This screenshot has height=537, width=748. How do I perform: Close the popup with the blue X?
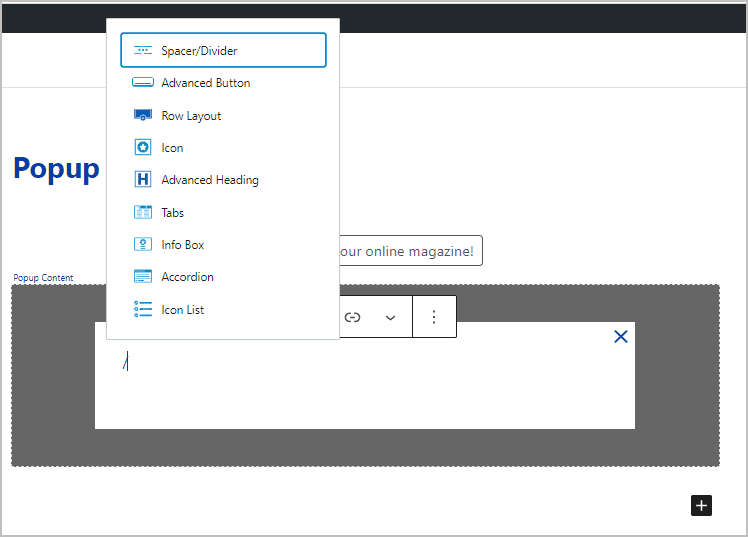point(621,337)
